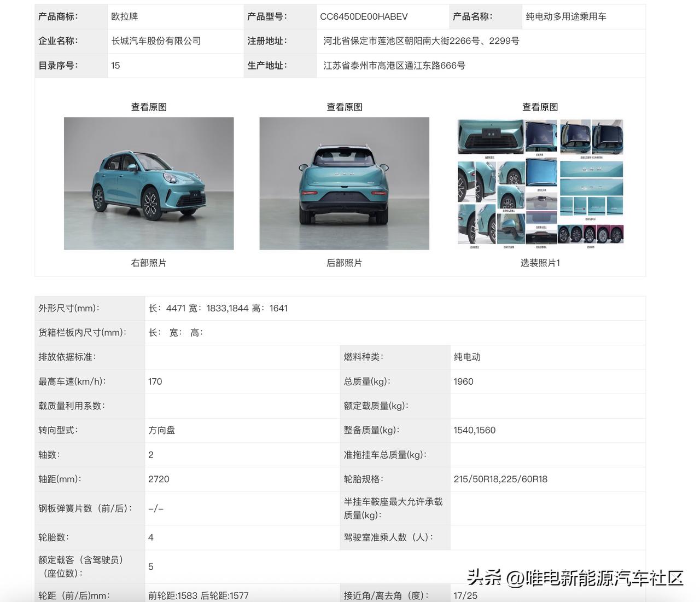700x602 pixels.
Task: Select the 驾驶室准乘人数（人） label
Action: 388,537
